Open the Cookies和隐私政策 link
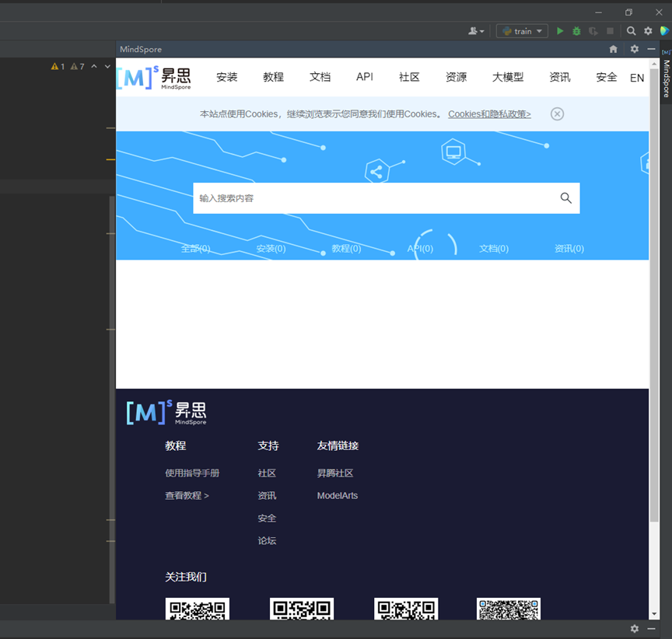 click(488, 113)
